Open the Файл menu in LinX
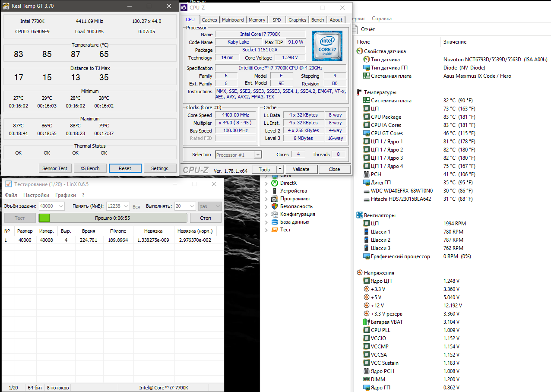 11,195
